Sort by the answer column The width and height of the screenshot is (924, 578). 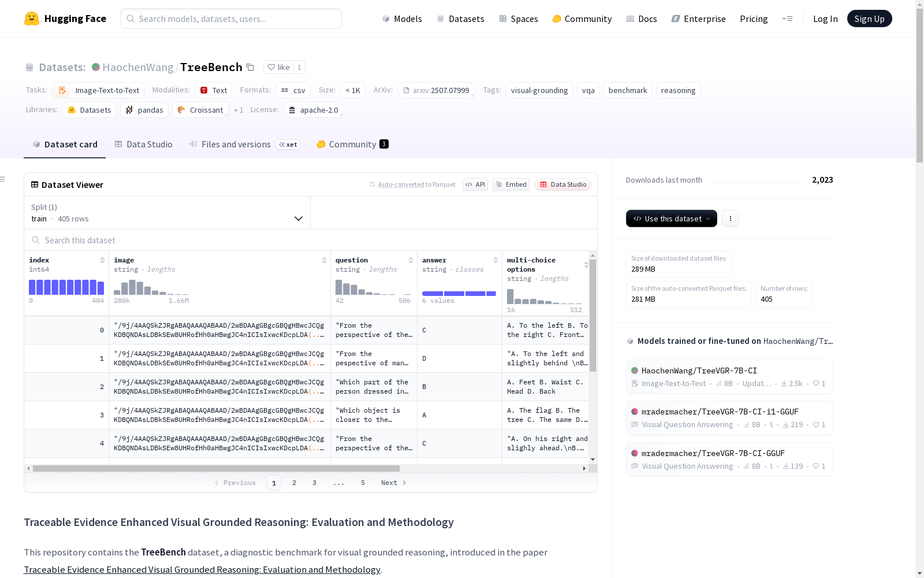(495, 260)
